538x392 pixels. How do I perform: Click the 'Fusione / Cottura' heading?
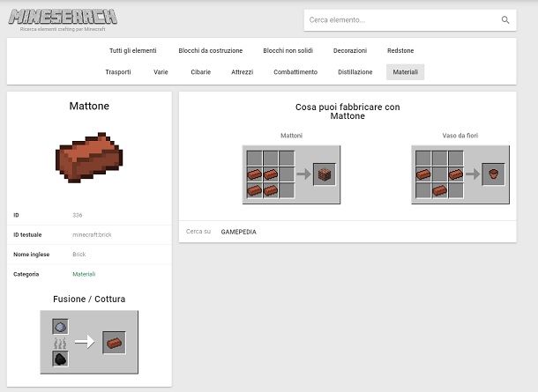89,300
